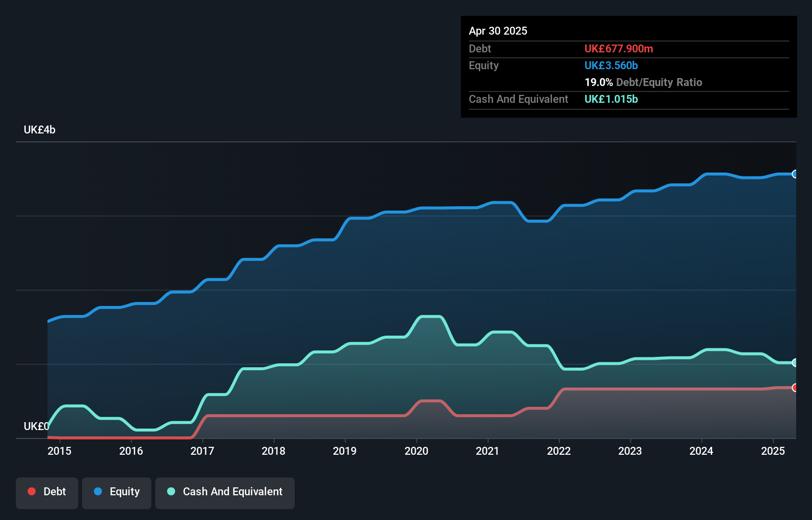Click the Apr 30 2025 tooltip date
This screenshot has height=520, width=812.
click(498, 31)
